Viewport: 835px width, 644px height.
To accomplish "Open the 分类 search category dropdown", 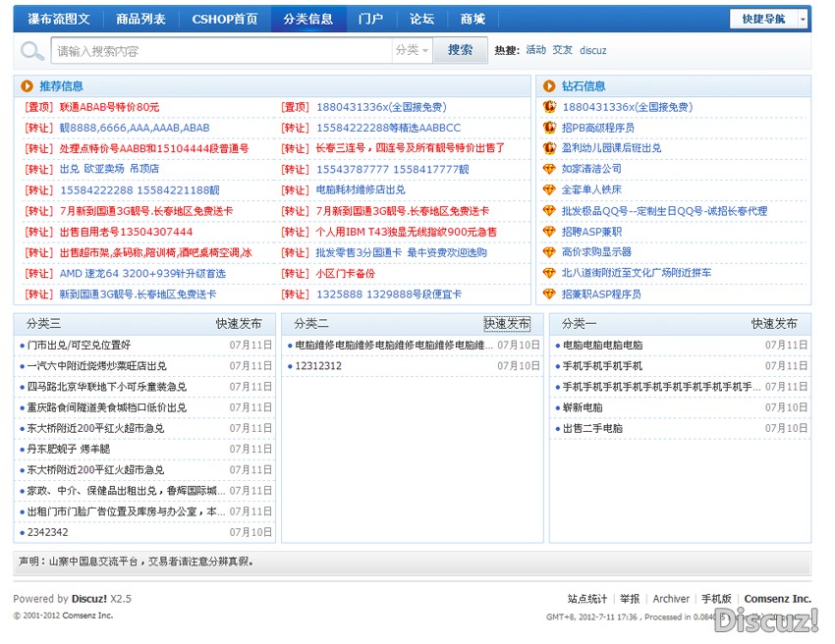I will coord(412,50).
